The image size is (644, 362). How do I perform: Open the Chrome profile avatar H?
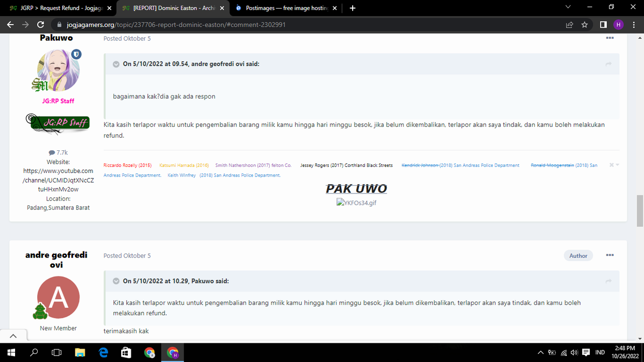click(618, 24)
